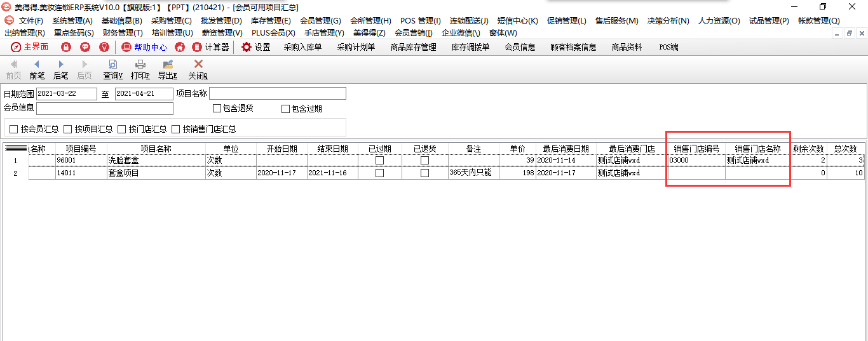868x341 pixels.
Task: Open 帮助中心 help center
Action: pos(144,47)
